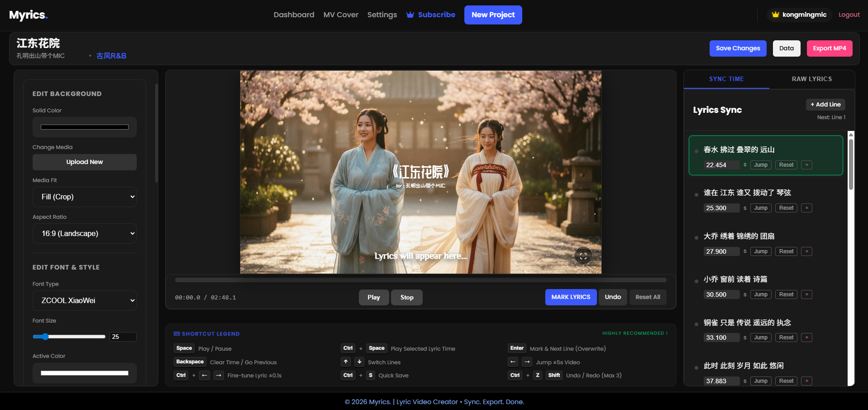Screen dimensions: 868x410
Task: Click the × icon on the 27.900 line
Action: [x=806, y=251]
